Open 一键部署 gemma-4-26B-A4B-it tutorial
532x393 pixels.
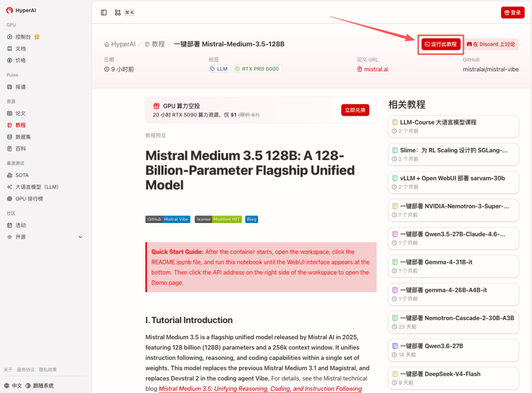(x=453, y=295)
